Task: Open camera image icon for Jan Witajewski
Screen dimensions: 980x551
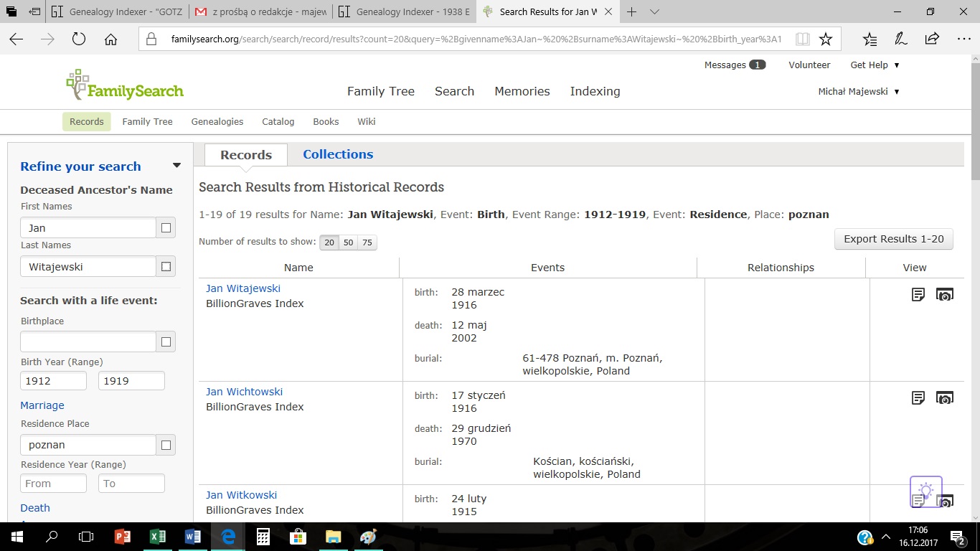Action: (x=945, y=294)
